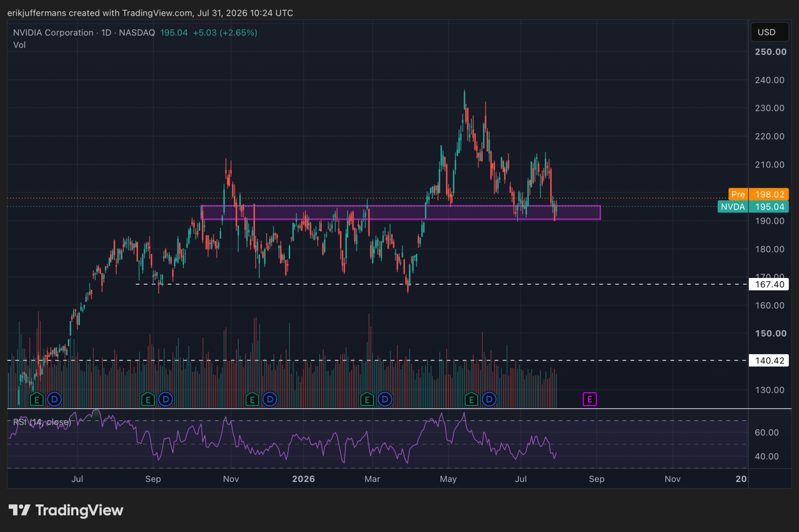Click the Mar label on the time axis
799x532 pixels.
tap(372, 479)
